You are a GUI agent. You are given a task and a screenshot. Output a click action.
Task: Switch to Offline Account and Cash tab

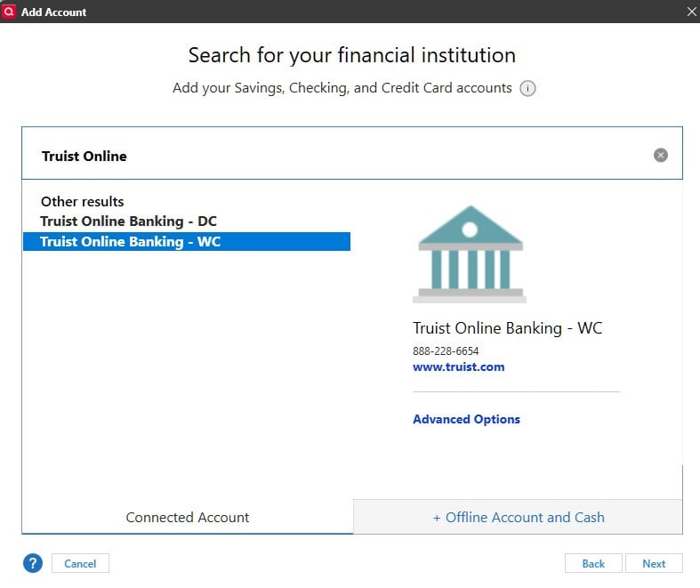click(518, 517)
